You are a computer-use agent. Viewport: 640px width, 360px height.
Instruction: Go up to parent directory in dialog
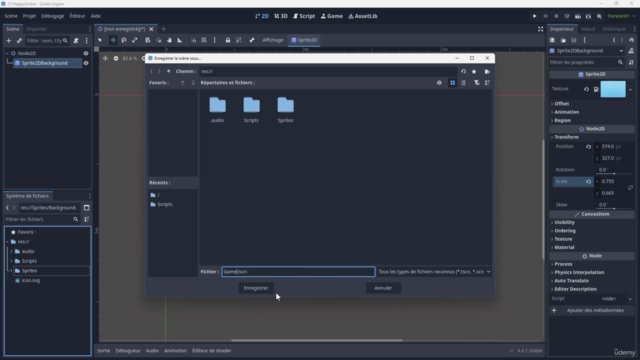(x=169, y=71)
